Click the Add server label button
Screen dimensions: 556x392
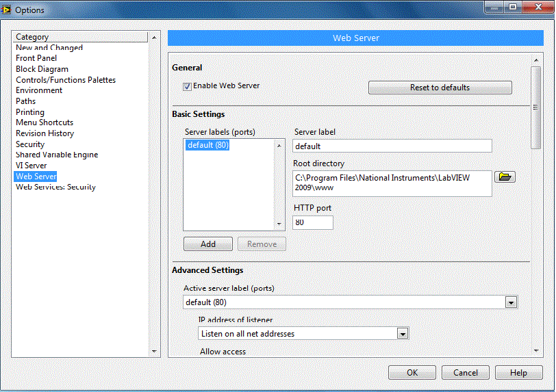[x=208, y=244]
